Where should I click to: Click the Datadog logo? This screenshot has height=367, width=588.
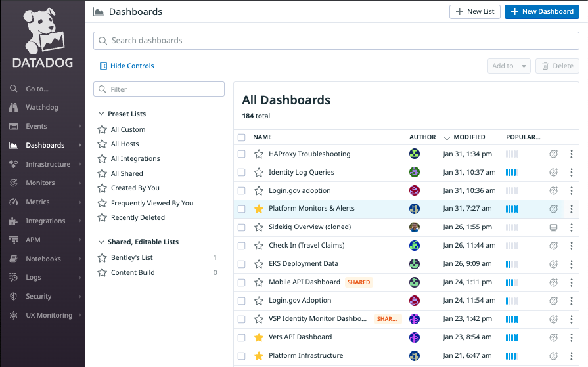click(x=42, y=39)
